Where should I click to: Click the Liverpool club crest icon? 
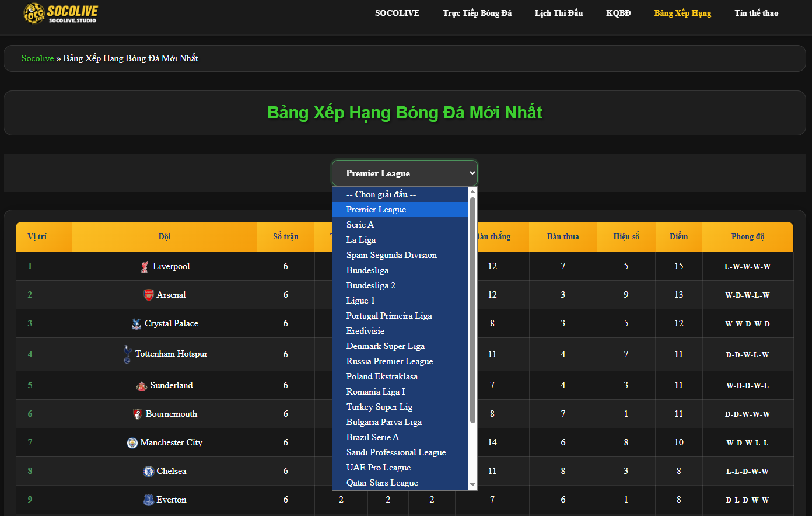click(145, 267)
